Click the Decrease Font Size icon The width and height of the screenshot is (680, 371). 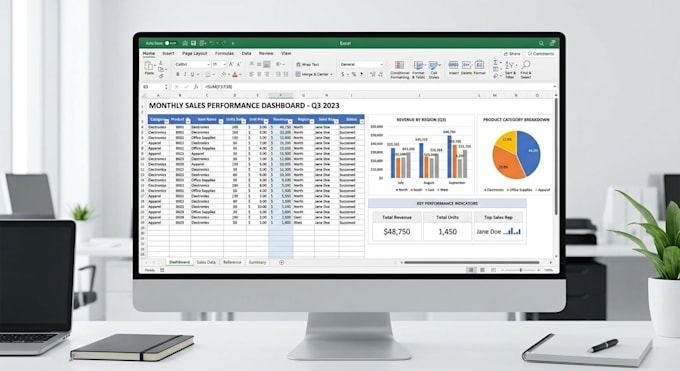pyautogui.click(x=238, y=64)
